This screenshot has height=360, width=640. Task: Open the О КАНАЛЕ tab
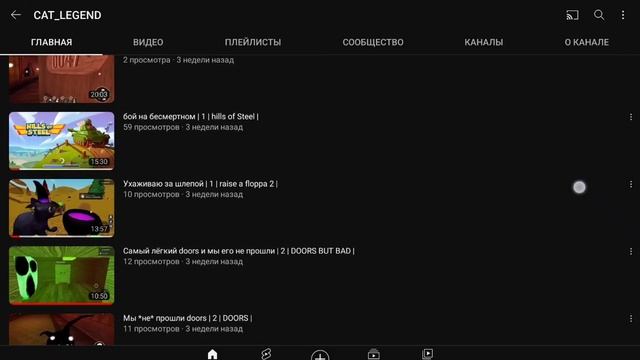click(x=587, y=42)
